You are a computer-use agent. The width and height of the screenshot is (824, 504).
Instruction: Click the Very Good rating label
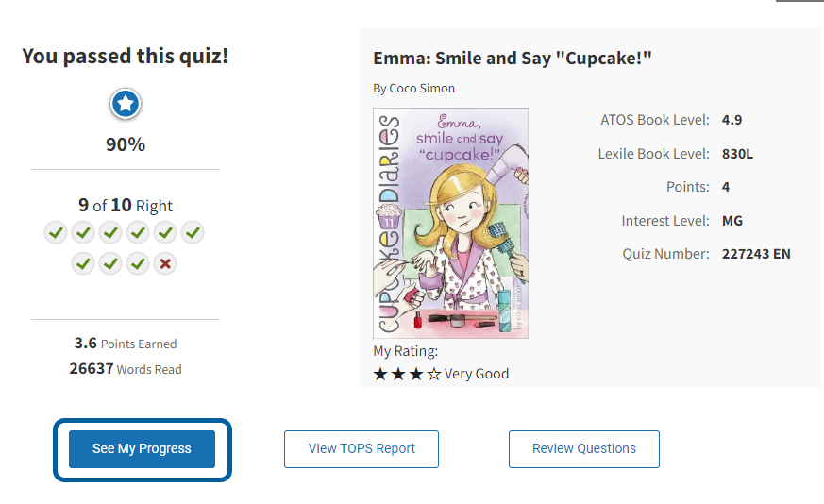tap(477, 374)
